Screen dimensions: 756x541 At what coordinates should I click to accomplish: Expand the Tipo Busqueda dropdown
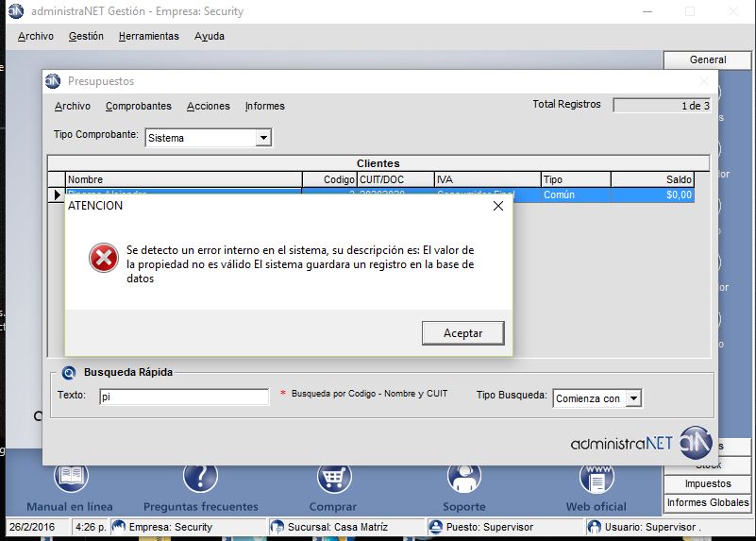click(633, 398)
